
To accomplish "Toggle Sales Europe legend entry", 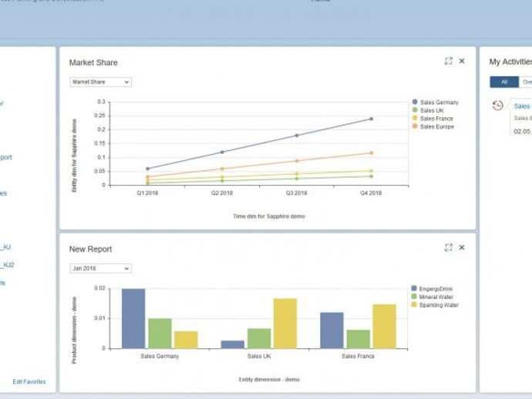I will pyautogui.click(x=433, y=126).
